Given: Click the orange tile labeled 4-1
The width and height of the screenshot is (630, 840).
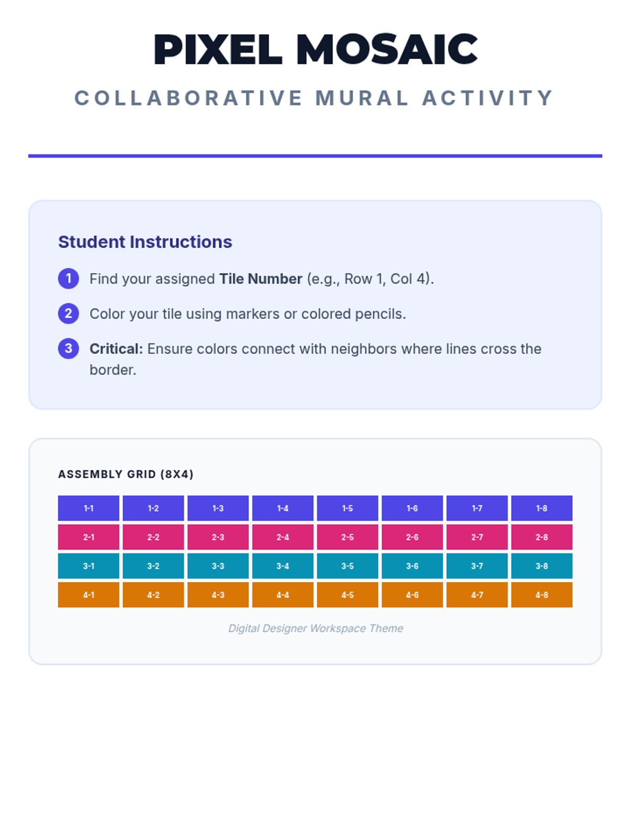Looking at the screenshot, I should (88, 595).
